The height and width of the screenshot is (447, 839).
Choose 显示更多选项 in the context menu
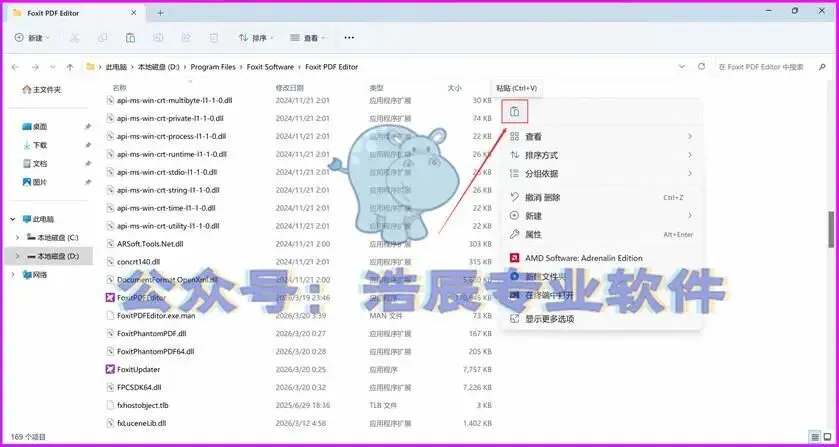[x=601, y=319]
